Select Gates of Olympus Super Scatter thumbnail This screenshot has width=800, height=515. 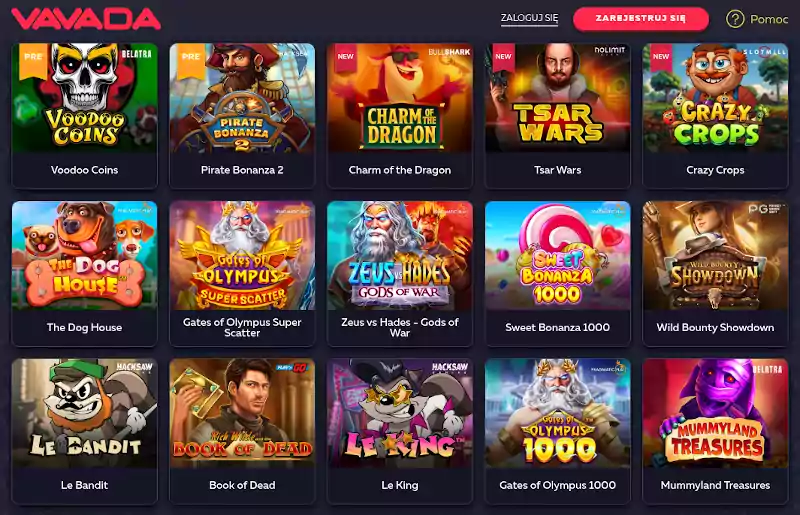[242, 255]
